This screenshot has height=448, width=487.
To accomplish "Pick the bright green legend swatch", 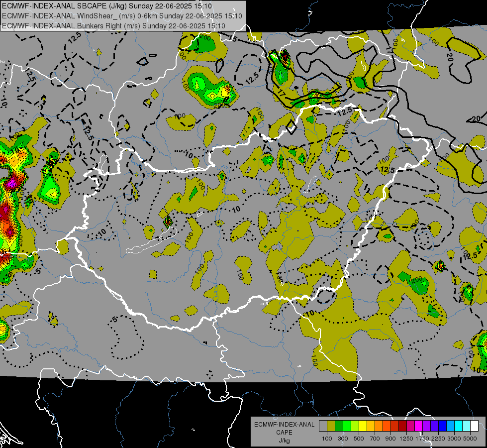I will 347,426.
